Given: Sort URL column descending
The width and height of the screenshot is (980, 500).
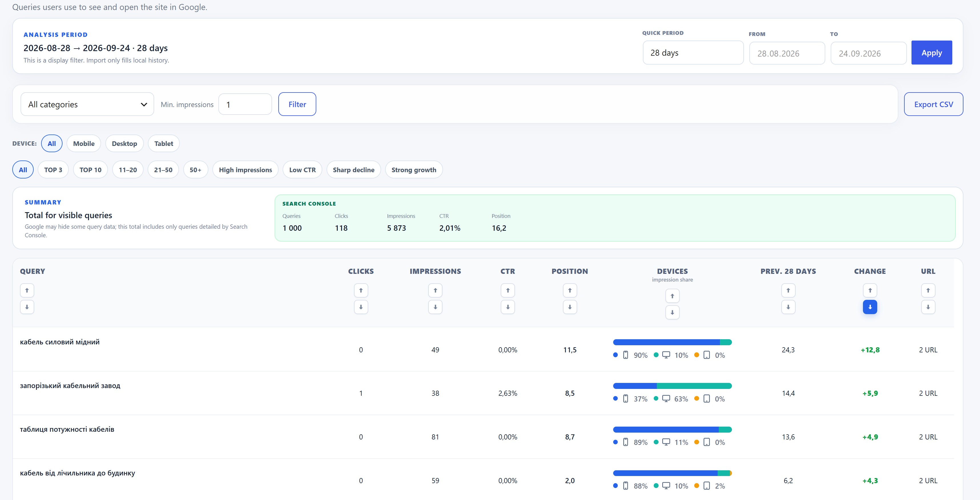Looking at the screenshot, I should (928, 307).
